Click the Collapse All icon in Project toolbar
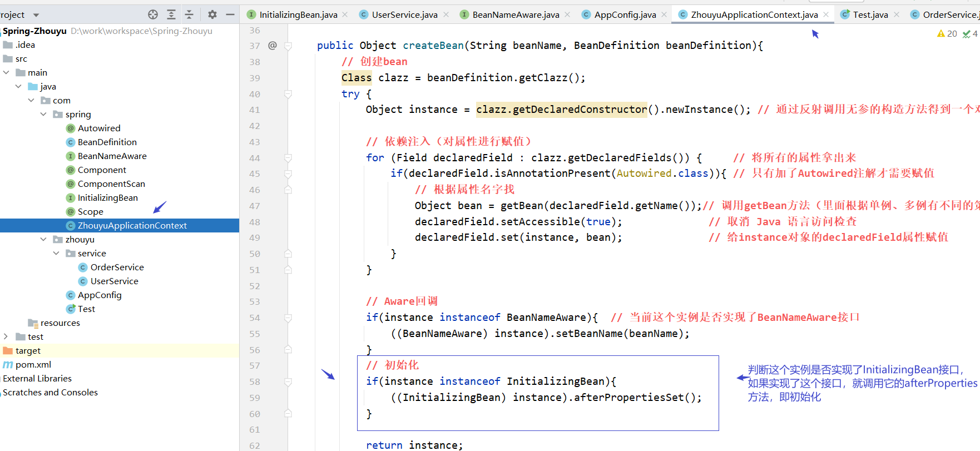 tap(189, 14)
